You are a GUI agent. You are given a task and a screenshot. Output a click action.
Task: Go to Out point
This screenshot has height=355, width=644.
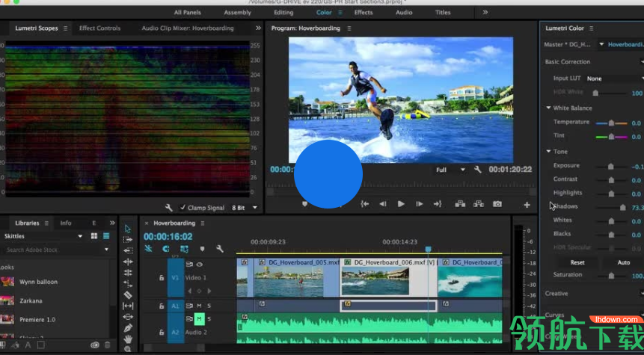[x=437, y=204]
